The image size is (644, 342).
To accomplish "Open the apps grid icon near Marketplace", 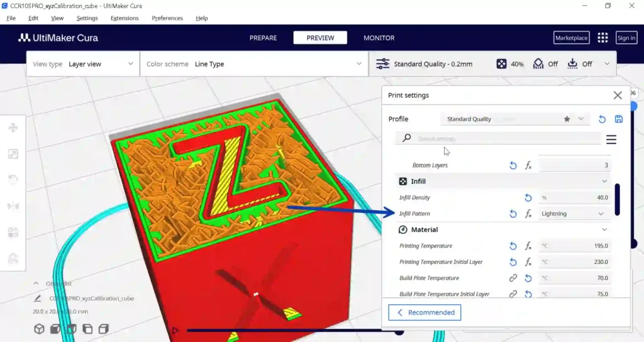I will pyautogui.click(x=602, y=38).
